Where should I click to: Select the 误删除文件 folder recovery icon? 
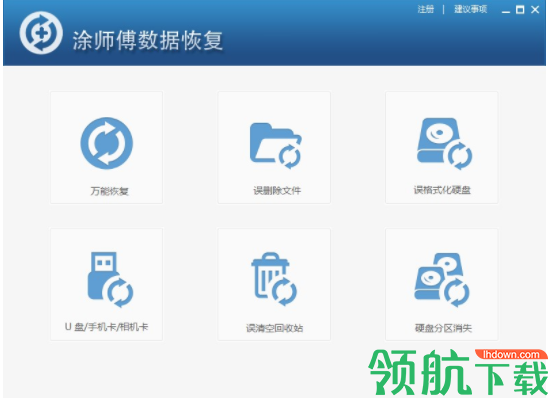(x=275, y=145)
